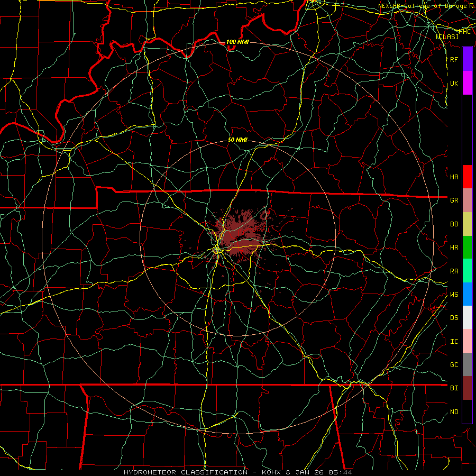Pick the dark green HR legend swatch
The image size is (476, 476).
pyautogui.click(x=467, y=248)
